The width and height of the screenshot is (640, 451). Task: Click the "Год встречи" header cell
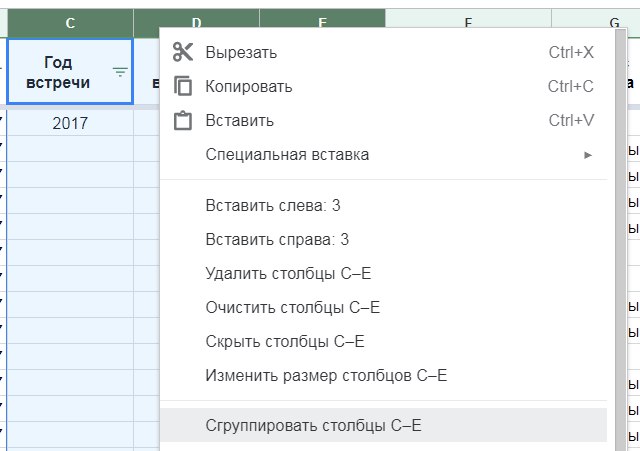(60, 72)
